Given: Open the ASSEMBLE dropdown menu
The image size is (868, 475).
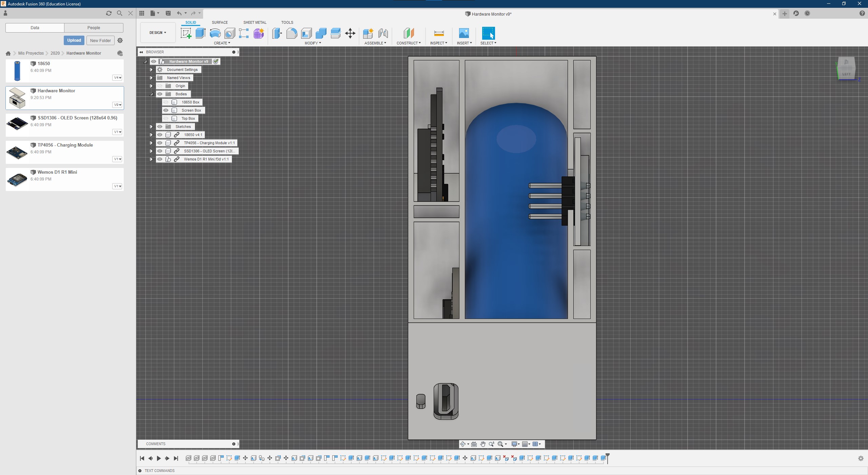Looking at the screenshot, I should click(375, 43).
